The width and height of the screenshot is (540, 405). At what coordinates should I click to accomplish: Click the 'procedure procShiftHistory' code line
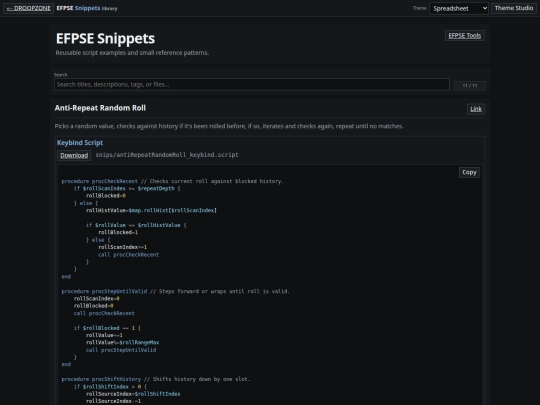156,379
